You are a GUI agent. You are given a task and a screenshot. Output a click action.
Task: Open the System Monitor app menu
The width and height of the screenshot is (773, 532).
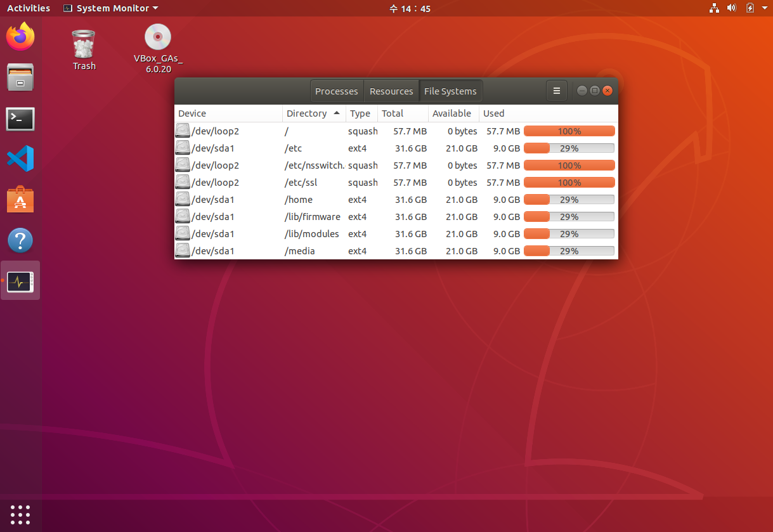[111, 8]
